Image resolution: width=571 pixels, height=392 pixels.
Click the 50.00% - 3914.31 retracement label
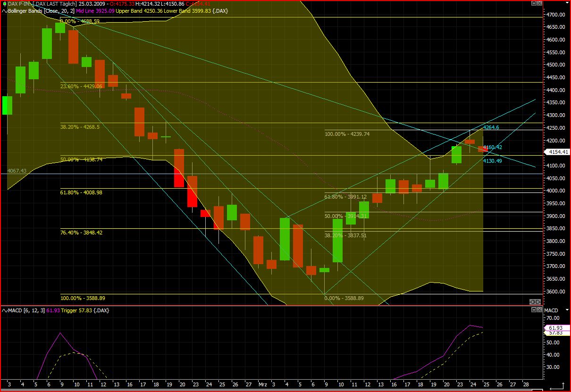(x=345, y=216)
